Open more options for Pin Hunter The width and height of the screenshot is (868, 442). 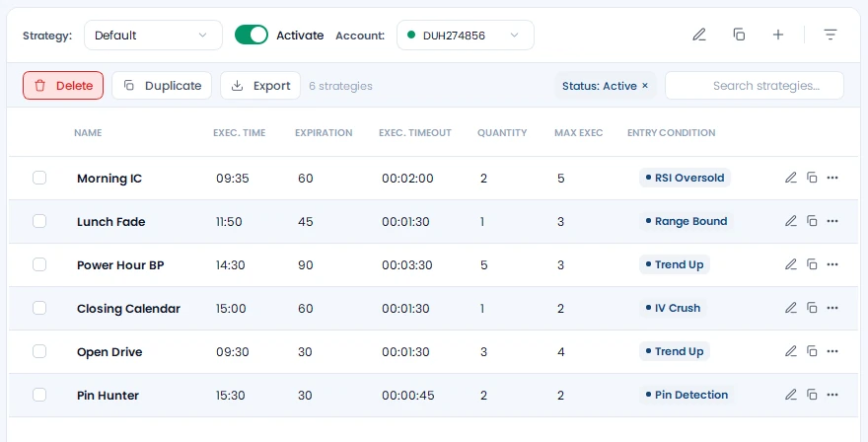tap(832, 395)
